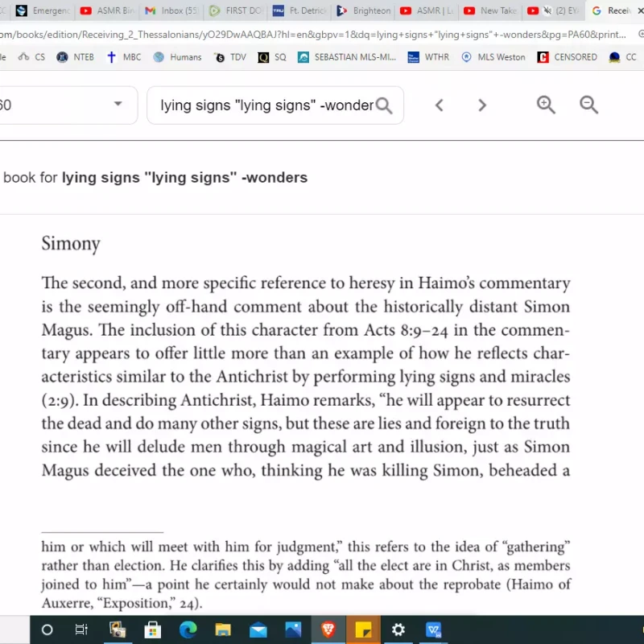
Task: Click the lying signs search input field
Action: (x=266, y=105)
